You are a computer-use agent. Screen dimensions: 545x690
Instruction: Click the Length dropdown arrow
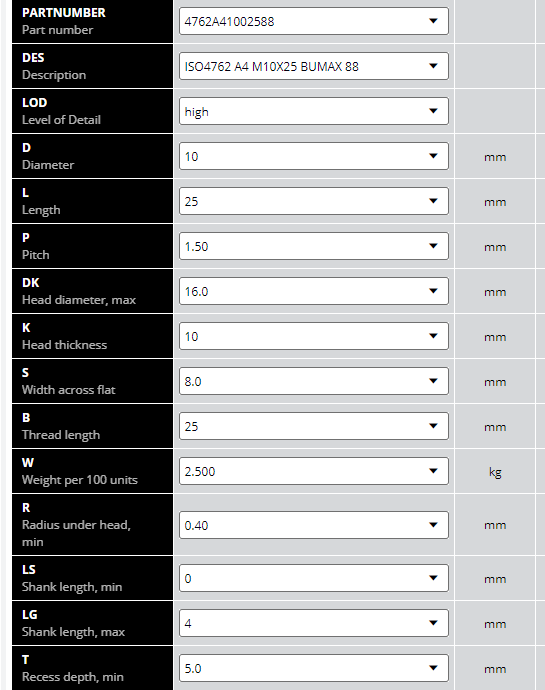click(433, 201)
